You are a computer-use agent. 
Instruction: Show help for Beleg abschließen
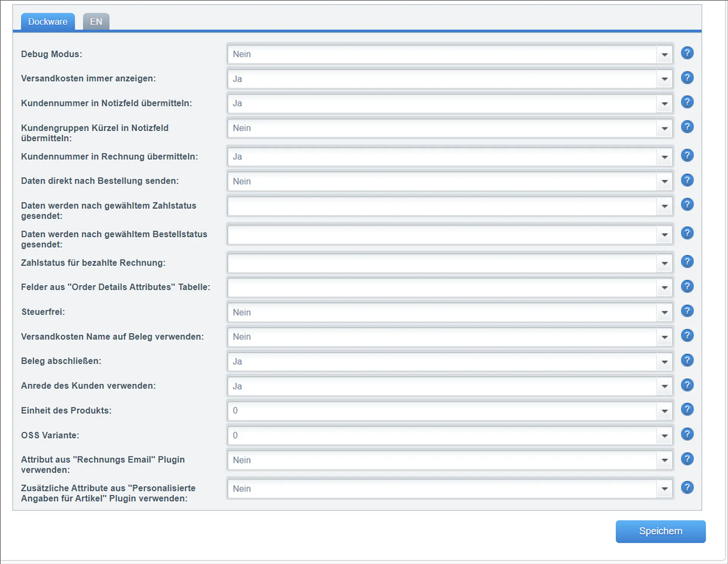[x=687, y=360]
